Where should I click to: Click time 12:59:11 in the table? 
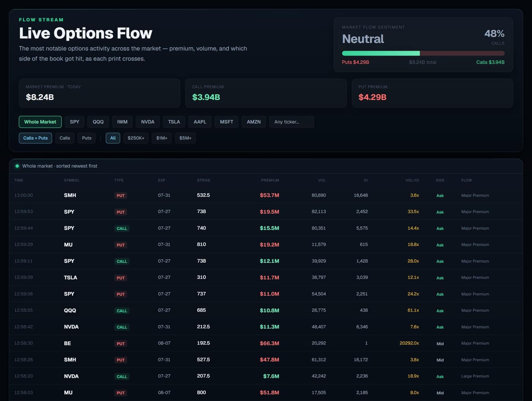tap(24, 261)
